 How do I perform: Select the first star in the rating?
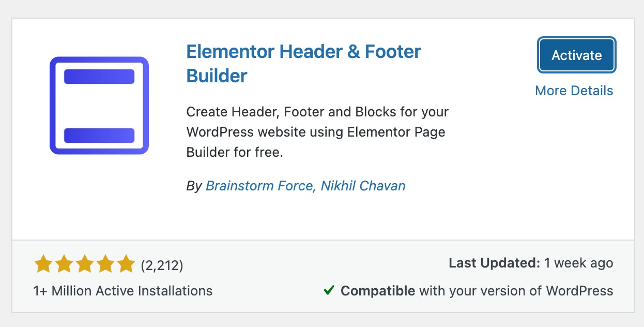click(43, 263)
